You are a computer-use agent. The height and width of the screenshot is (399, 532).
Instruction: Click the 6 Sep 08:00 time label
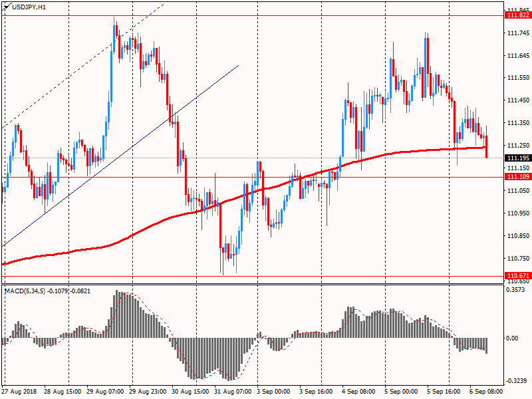(486, 392)
